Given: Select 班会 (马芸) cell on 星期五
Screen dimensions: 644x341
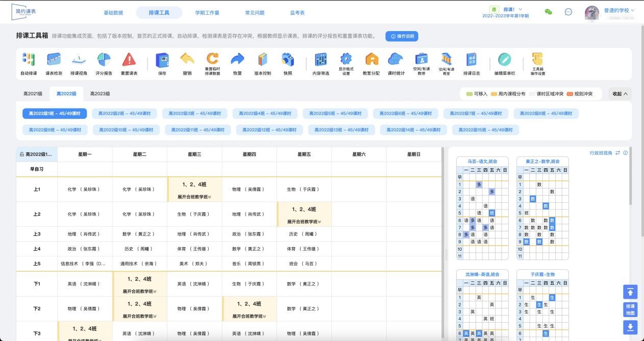Looking at the screenshot, I should pyautogui.click(x=304, y=264).
